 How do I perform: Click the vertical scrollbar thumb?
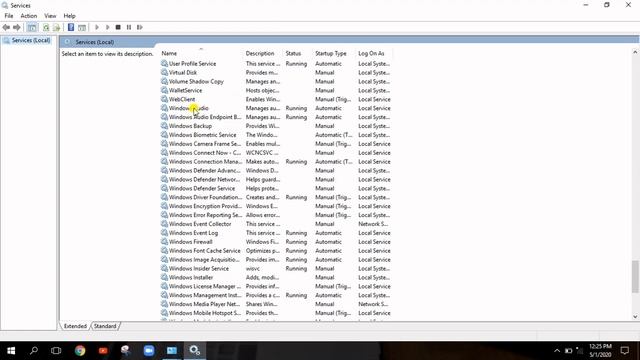635,276
